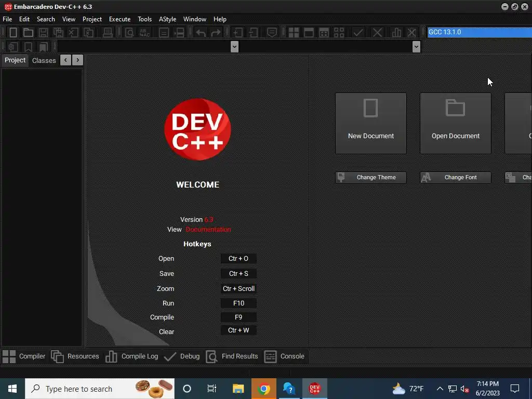Click the Close All files toolbar icon

[x=88, y=33]
